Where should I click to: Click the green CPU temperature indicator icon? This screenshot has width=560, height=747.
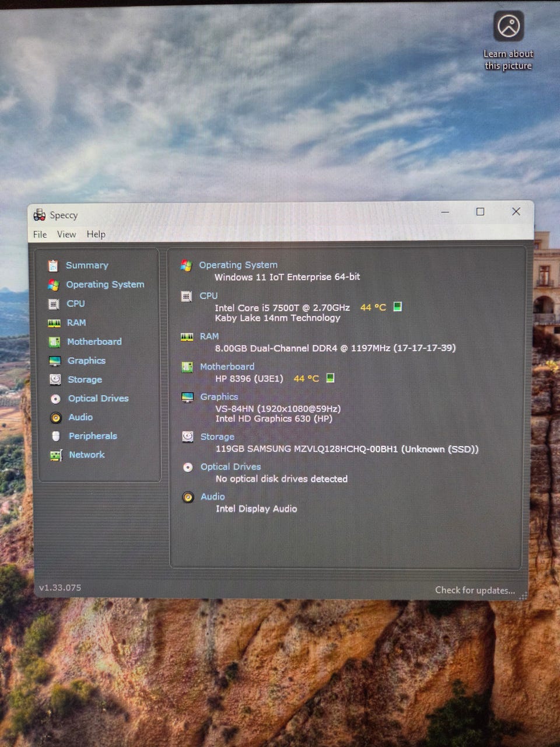397,306
